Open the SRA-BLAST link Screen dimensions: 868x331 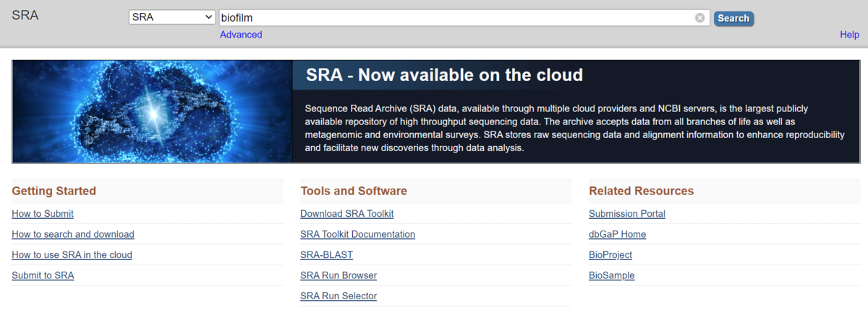coord(326,255)
